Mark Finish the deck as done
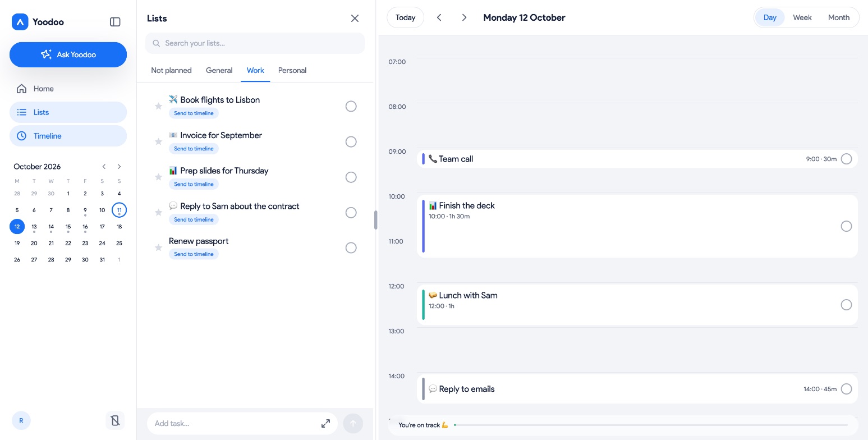This screenshot has height=440, width=868. [x=846, y=226]
